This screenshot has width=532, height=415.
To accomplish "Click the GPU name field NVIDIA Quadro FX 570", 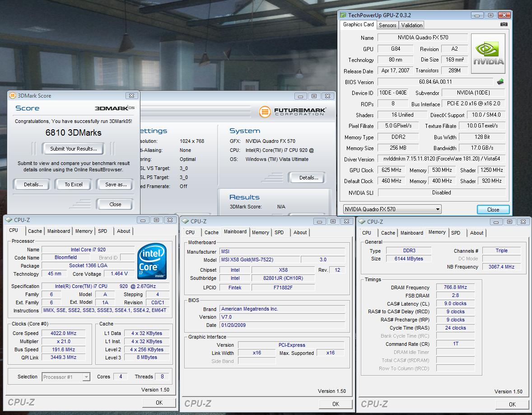I will click(x=423, y=38).
